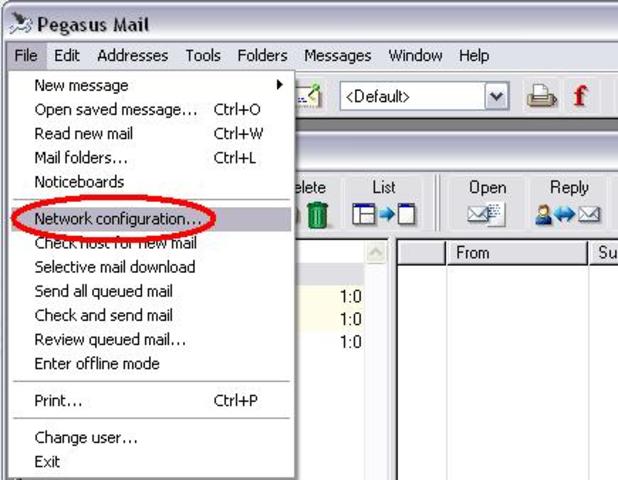Open the Help menu
The height and width of the screenshot is (480, 618).
(x=474, y=56)
